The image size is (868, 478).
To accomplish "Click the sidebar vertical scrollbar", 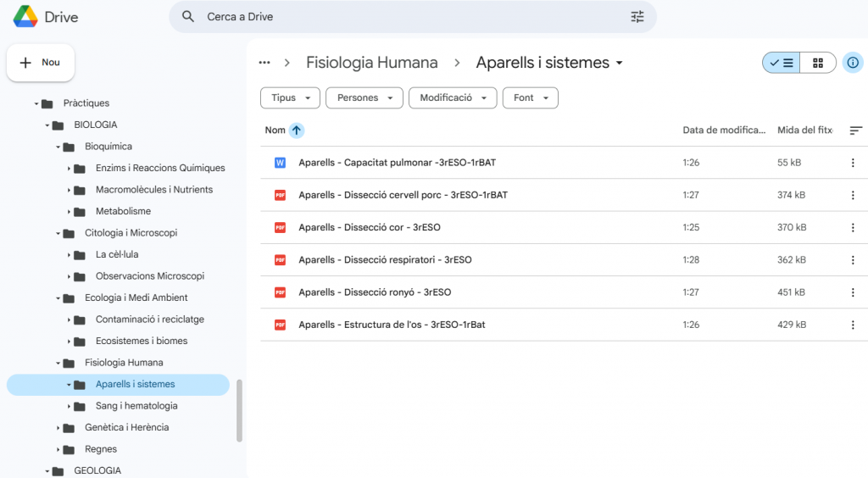I will coord(239,410).
